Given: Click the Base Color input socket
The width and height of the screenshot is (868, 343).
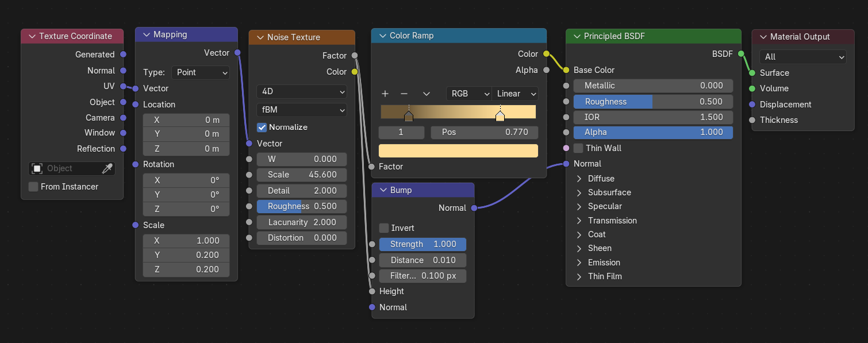Looking at the screenshot, I should 566,70.
